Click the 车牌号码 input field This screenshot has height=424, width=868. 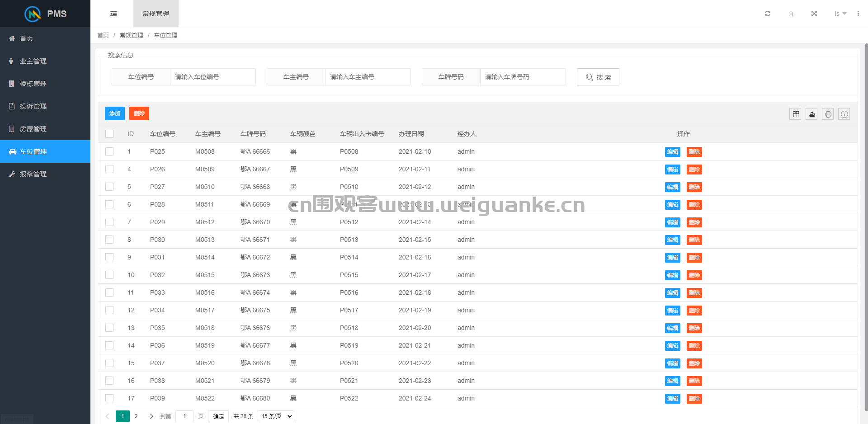point(523,77)
